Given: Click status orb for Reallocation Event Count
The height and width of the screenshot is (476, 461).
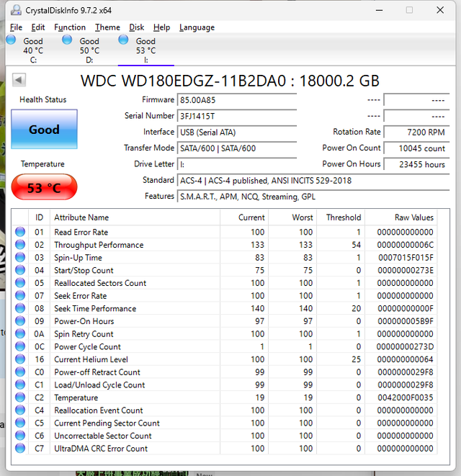Looking at the screenshot, I should [x=20, y=410].
